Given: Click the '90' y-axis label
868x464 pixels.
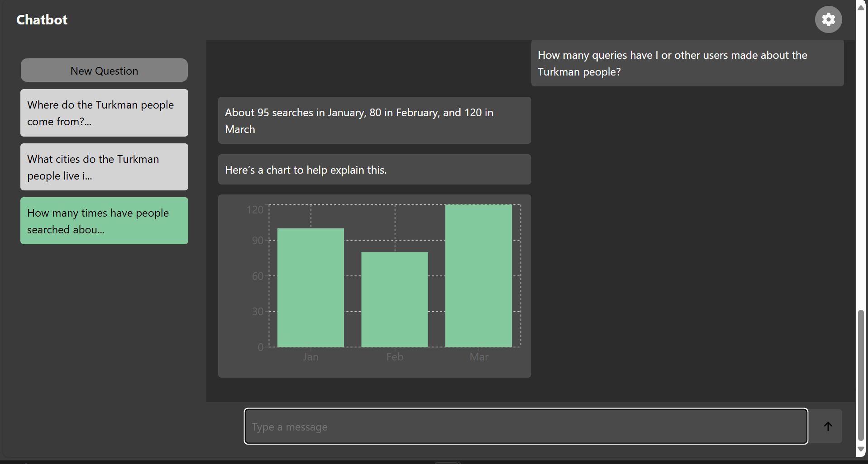Looking at the screenshot, I should (258, 241).
